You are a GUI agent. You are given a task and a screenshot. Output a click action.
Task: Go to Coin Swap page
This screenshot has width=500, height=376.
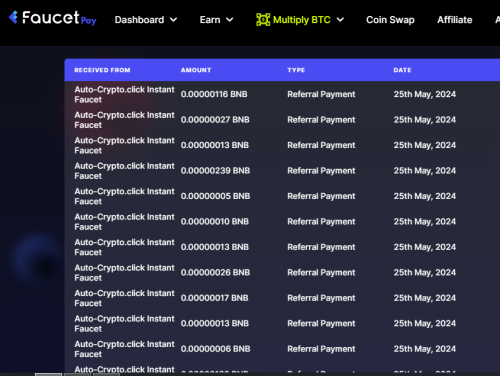(390, 20)
